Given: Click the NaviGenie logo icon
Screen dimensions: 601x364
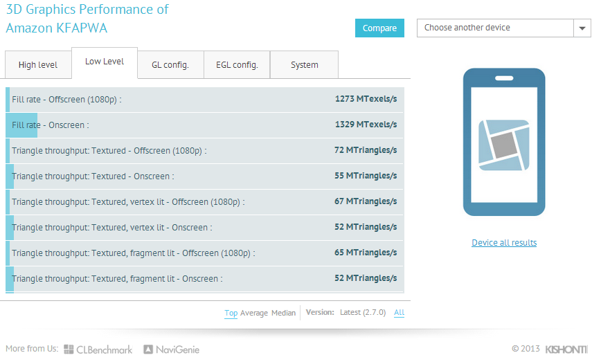Looking at the screenshot, I should (x=148, y=349).
